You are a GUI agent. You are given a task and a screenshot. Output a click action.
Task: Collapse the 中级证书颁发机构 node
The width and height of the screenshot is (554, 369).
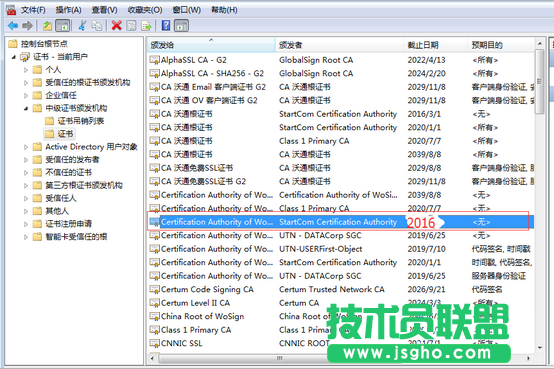[x=26, y=109]
